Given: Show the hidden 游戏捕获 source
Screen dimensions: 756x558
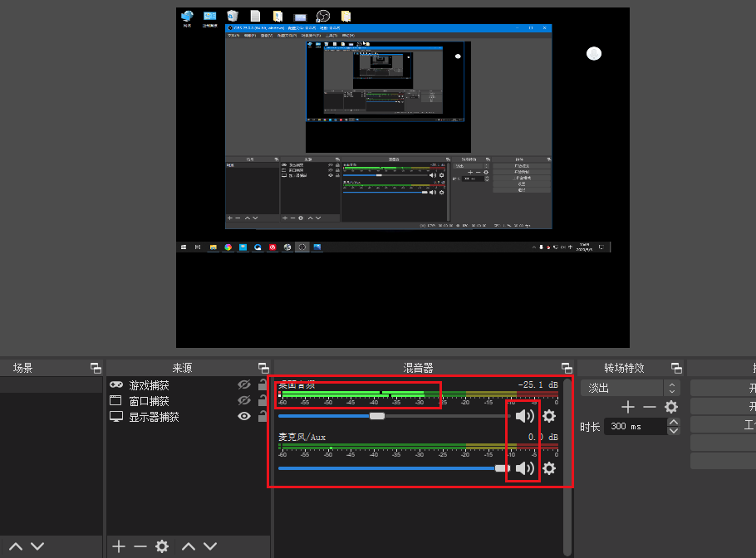Looking at the screenshot, I should tap(243, 384).
